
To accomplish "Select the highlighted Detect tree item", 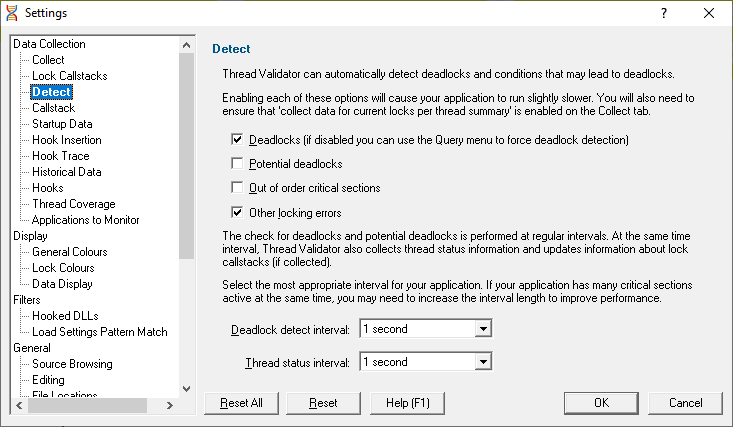I will click(51, 92).
